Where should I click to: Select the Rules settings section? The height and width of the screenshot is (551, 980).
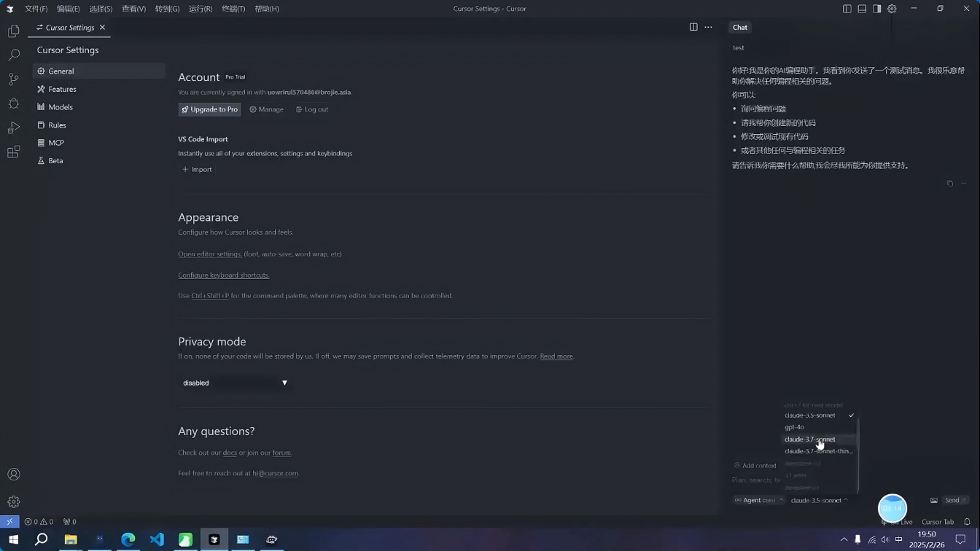[x=99, y=125]
